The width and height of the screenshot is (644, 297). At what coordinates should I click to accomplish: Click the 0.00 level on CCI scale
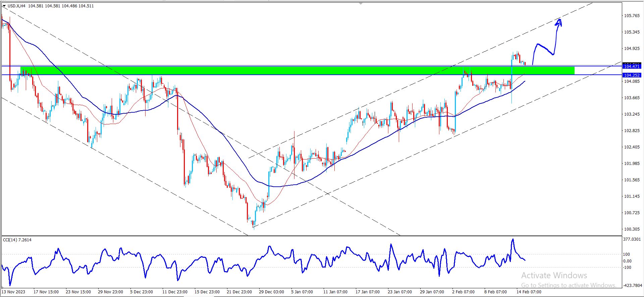[627, 261]
